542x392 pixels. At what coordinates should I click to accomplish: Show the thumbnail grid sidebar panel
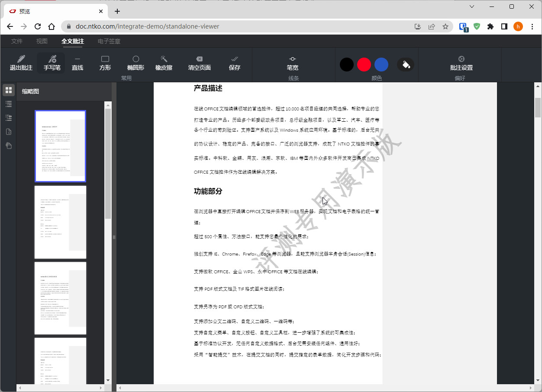pyautogui.click(x=9, y=90)
